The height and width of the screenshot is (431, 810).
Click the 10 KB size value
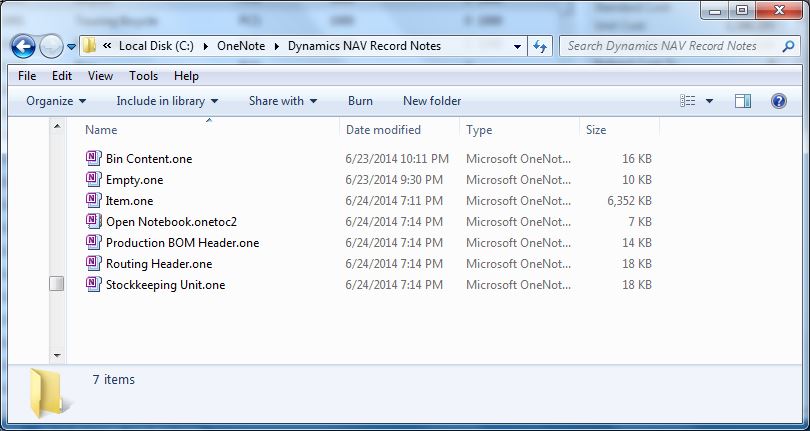click(636, 180)
